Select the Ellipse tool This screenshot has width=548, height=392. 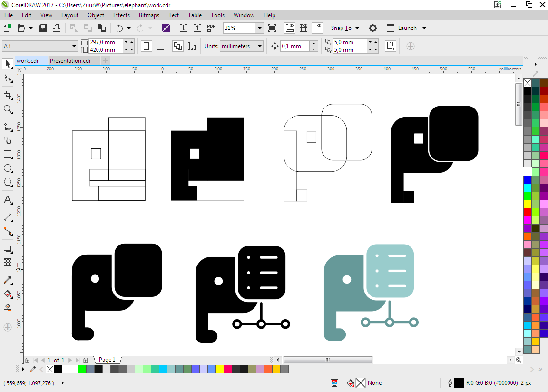[8, 168]
